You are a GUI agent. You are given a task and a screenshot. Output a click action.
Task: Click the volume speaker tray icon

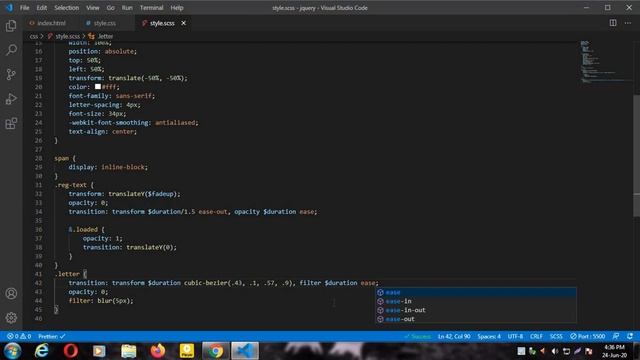(x=554, y=351)
